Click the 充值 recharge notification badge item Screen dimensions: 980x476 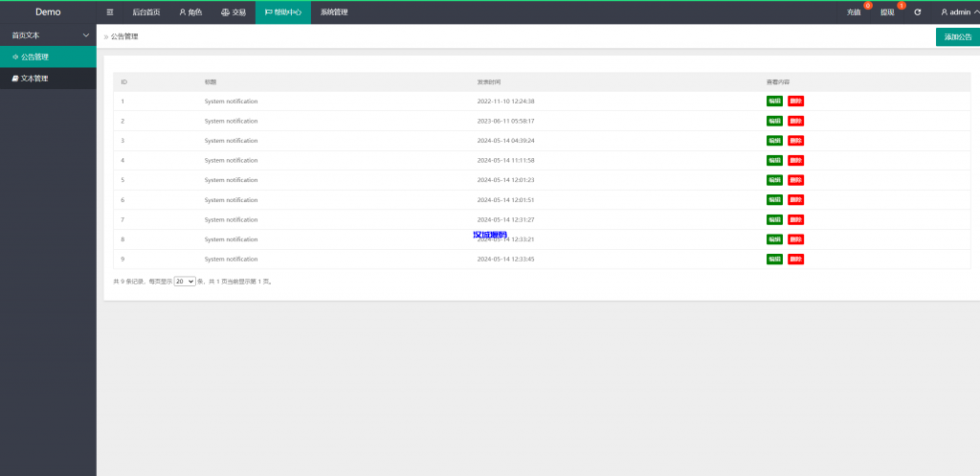[x=854, y=12]
